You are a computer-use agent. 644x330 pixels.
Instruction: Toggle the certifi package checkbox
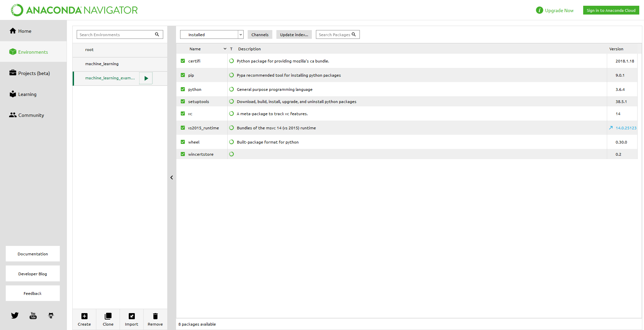pyautogui.click(x=183, y=61)
